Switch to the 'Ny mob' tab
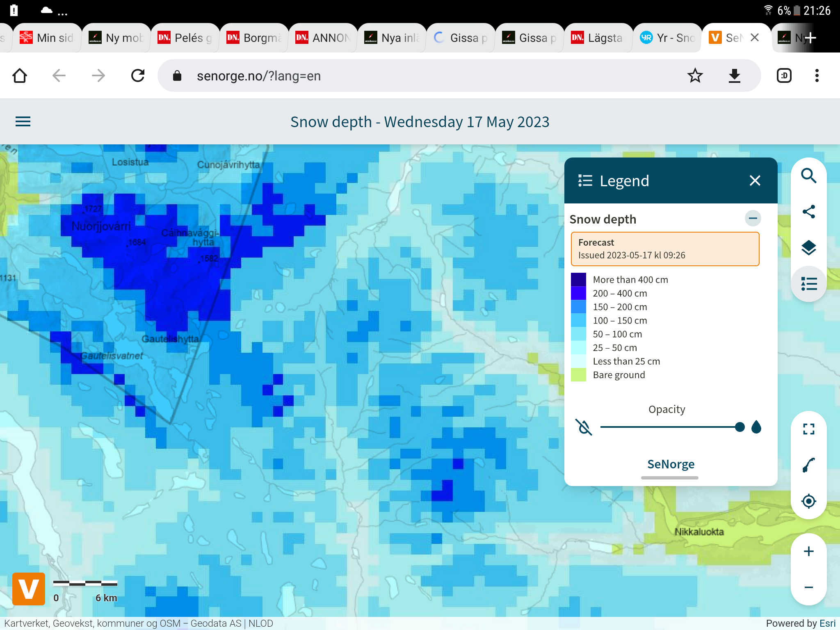Image resolution: width=840 pixels, height=630 pixels. [116, 38]
